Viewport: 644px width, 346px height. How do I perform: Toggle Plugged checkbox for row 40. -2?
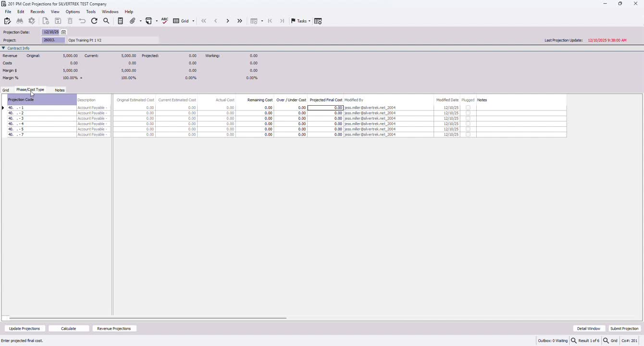pos(468,113)
